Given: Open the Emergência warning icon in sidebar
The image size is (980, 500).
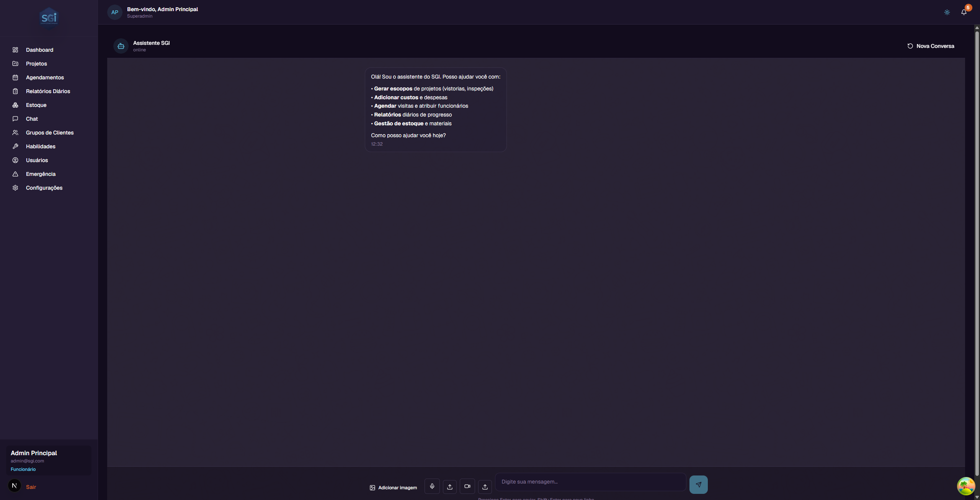Looking at the screenshot, I should click(x=15, y=174).
